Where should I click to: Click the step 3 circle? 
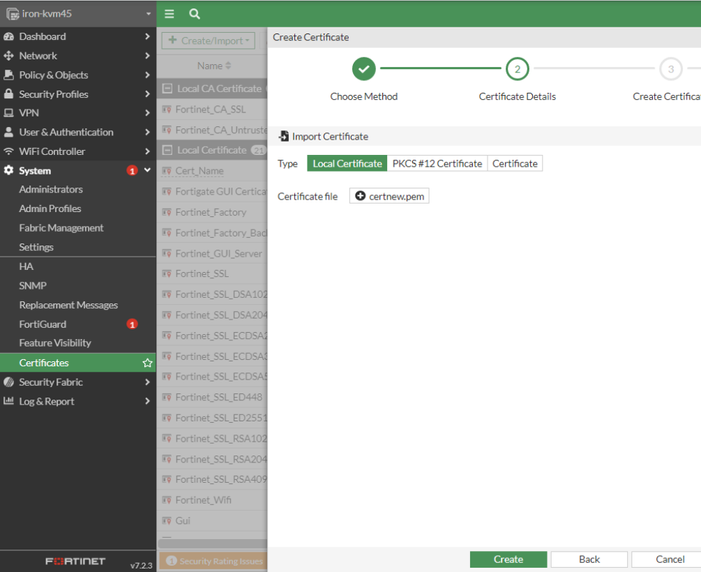pyautogui.click(x=671, y=69)
